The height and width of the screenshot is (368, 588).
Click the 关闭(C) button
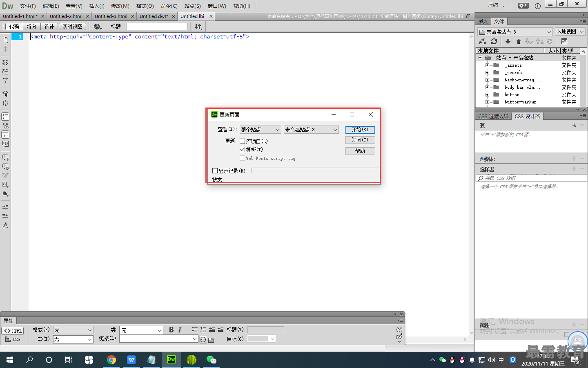360,140
